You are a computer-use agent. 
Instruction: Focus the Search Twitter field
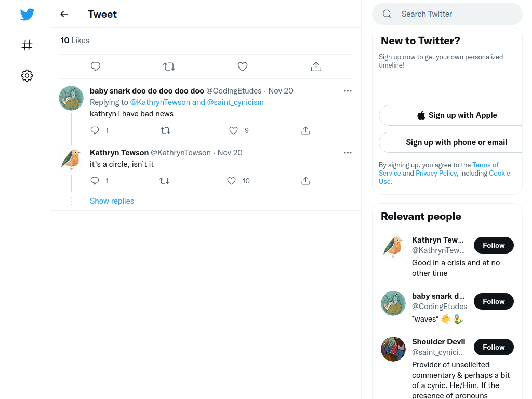coord(447,14)
